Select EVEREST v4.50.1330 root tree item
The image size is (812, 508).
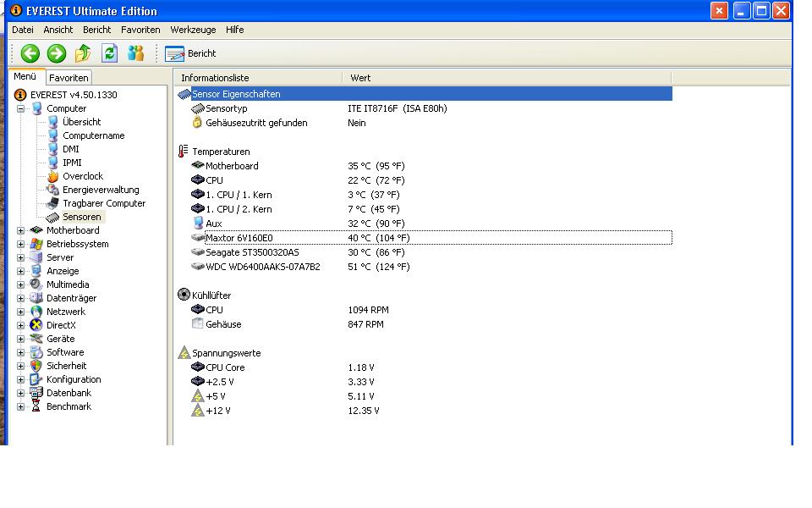pyautogui.click(x=74, y=95)
